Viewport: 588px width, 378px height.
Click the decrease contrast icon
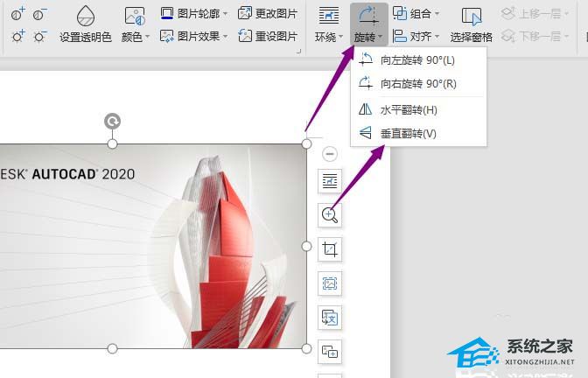point(39,14)
